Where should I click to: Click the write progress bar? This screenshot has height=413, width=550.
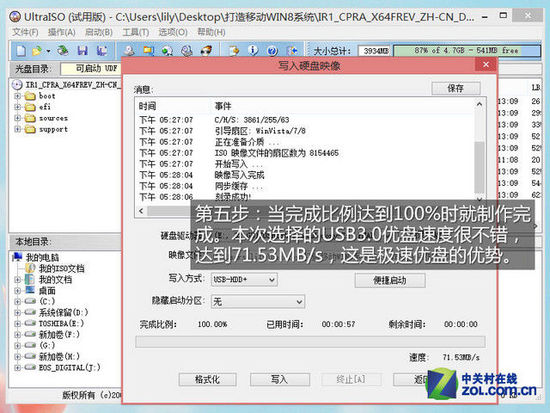pyautogui.click(x=310, y=341)
